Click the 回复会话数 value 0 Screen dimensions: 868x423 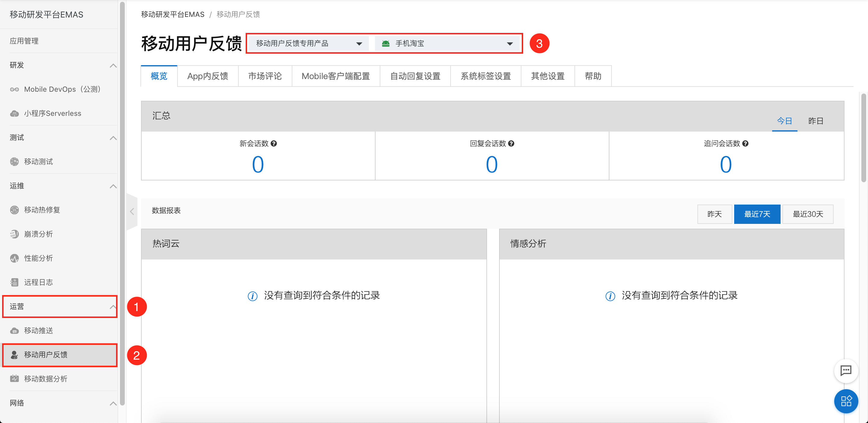tap(492, 165)
